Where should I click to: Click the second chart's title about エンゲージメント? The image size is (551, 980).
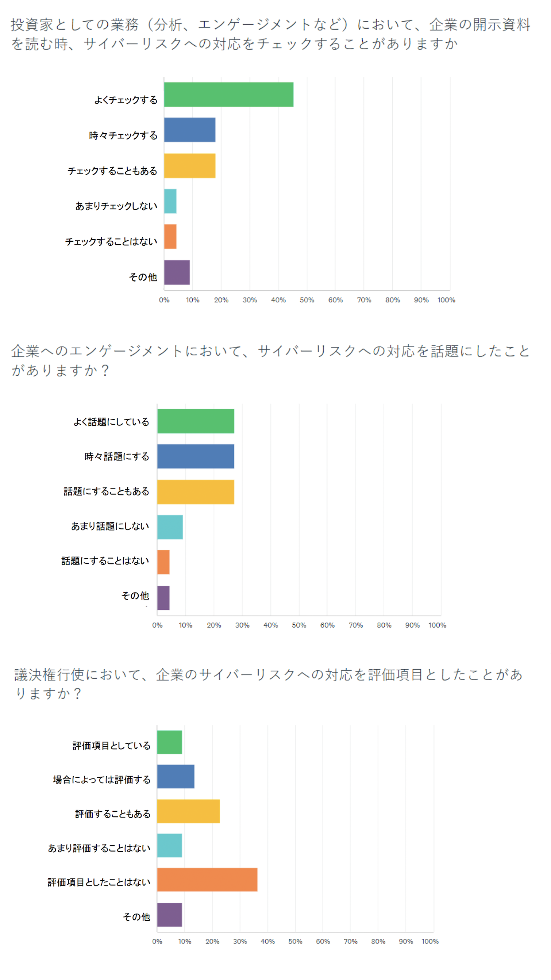click(270, 360)
